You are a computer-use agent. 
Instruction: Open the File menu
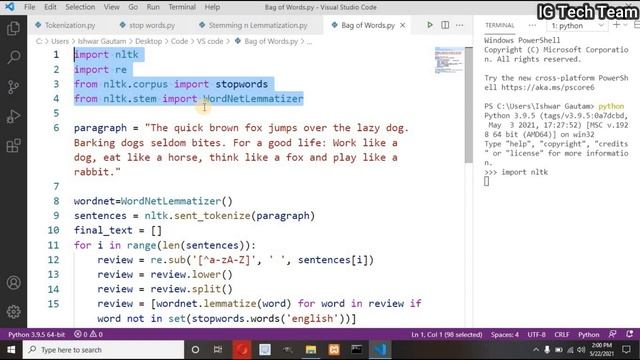coord(29,7)
